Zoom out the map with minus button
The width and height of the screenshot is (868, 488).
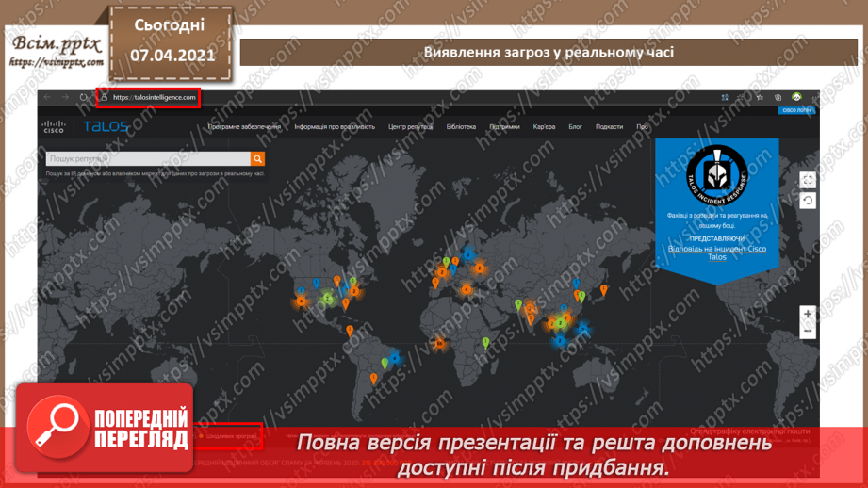tap(808, 331)
